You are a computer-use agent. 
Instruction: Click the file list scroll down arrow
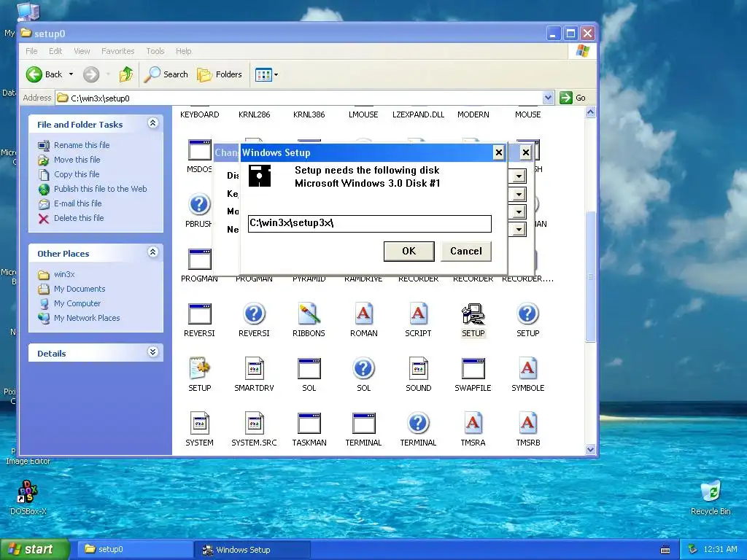[590, 449]
